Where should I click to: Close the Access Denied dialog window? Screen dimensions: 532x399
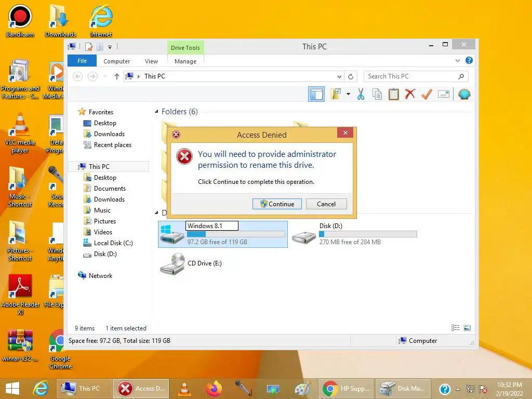click(x=345, y=132)
